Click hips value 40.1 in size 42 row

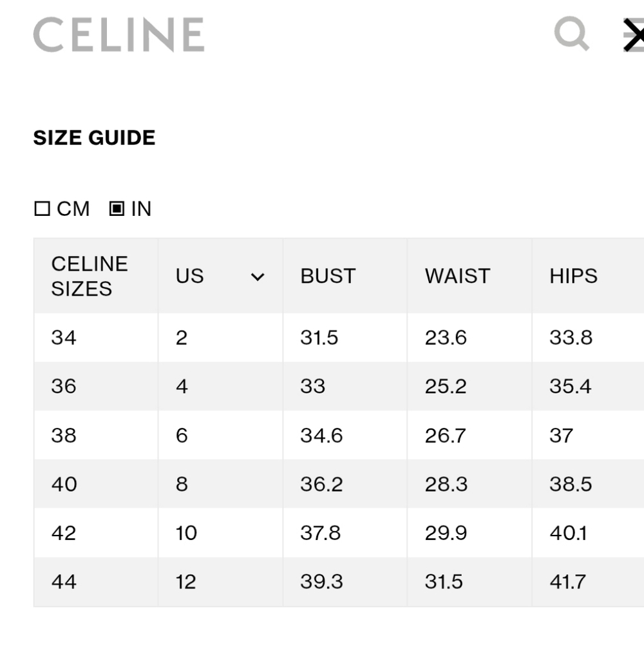(x=568, y=533)
